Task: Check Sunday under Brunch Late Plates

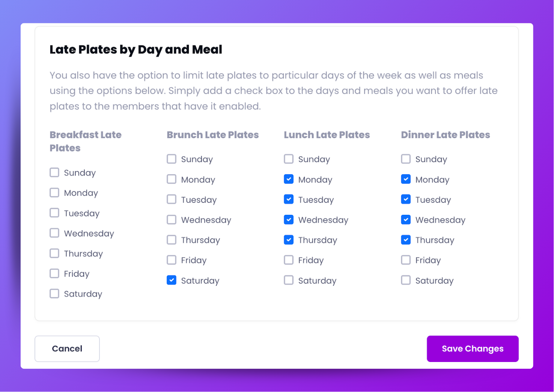Action: 172,159
